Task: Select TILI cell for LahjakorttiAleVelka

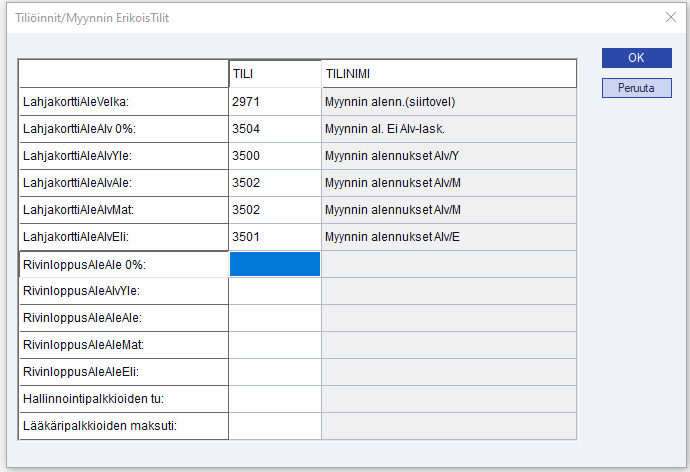Action: 275,101
